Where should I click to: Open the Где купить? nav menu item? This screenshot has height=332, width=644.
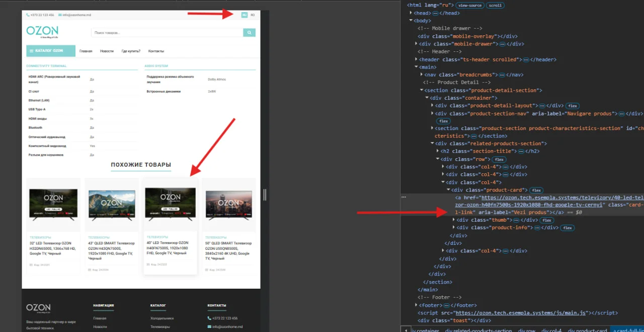[131, 51]
